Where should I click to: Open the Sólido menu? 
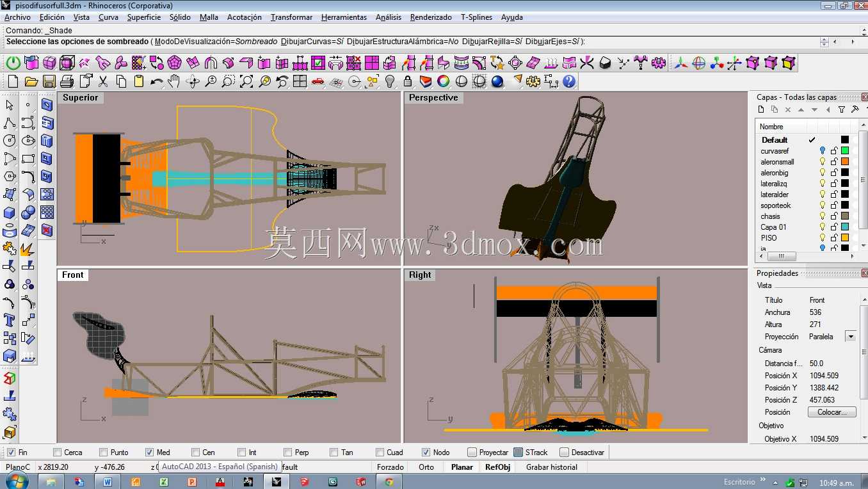coord(180,17)
